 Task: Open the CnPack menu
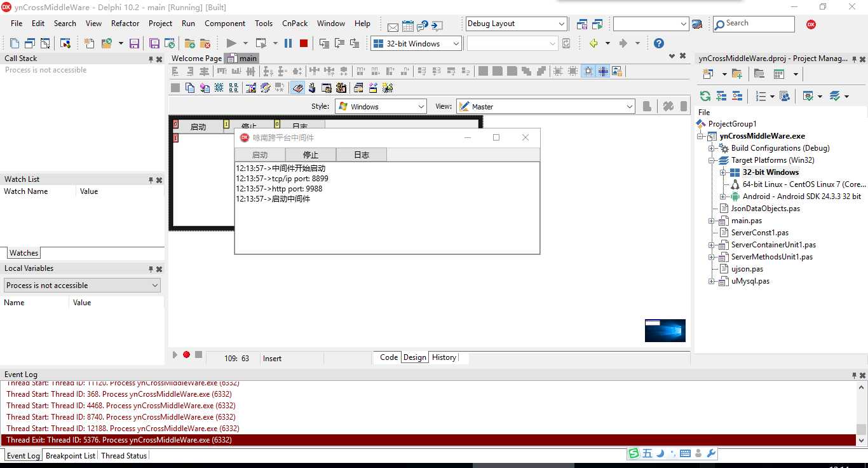coord(295,24)
